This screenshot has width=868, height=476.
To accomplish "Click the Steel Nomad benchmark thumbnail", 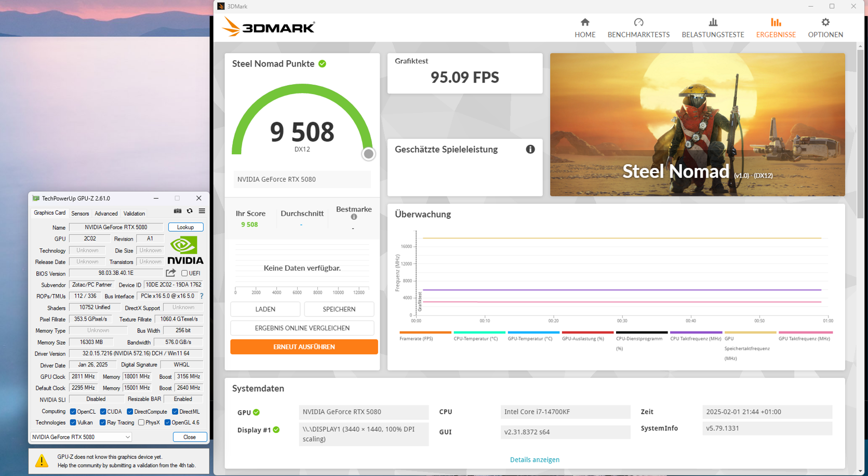I will [x=697, y=125].
